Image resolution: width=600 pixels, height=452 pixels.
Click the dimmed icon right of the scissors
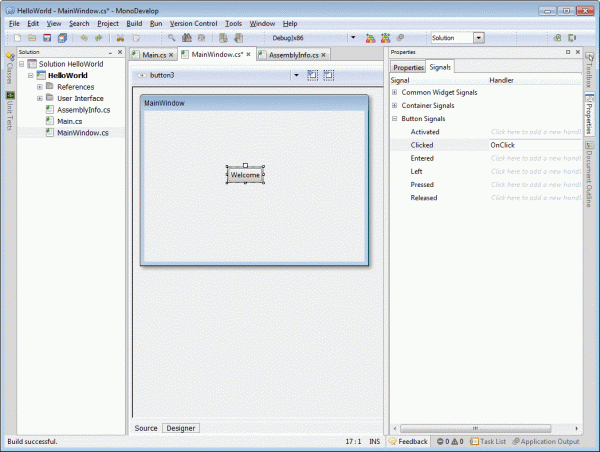click(135, 38)
